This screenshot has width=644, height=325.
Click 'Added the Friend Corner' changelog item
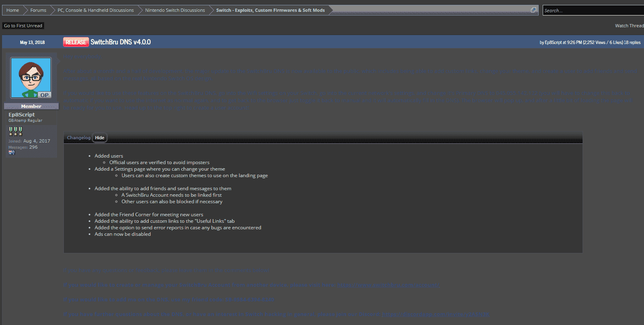click(149, 215)
